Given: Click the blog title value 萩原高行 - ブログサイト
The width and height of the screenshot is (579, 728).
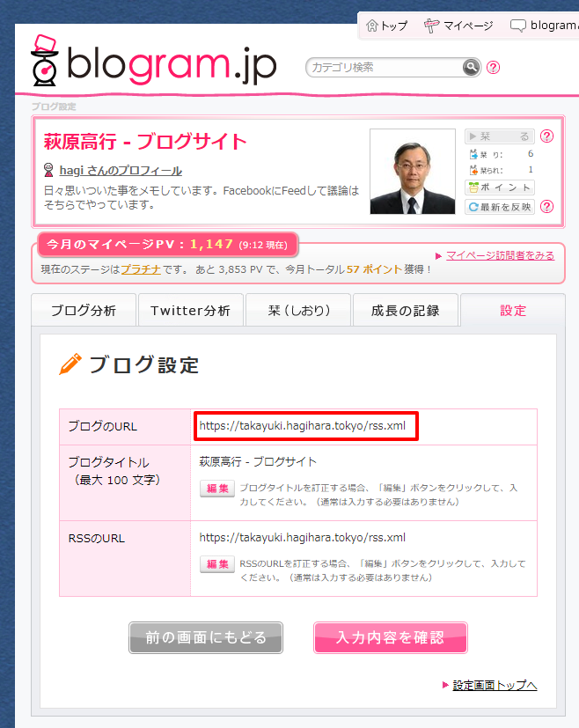Looking at the screenshot, I should 258,461.
